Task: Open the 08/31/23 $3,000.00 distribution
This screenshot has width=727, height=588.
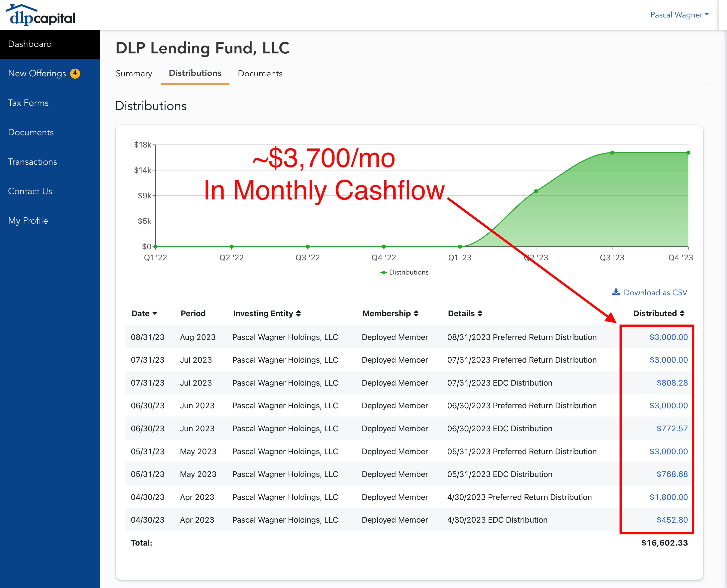Action: [668, 337]
